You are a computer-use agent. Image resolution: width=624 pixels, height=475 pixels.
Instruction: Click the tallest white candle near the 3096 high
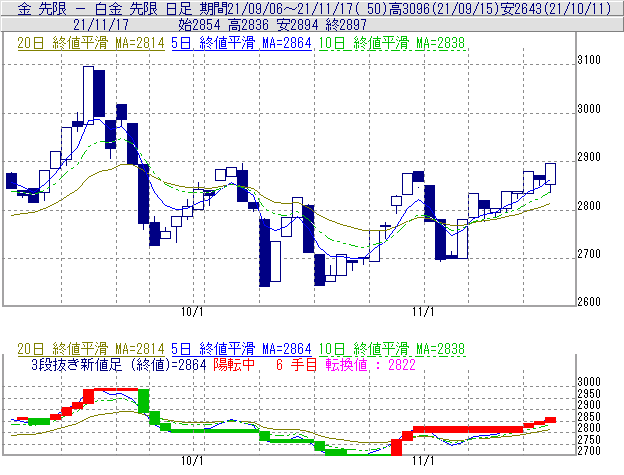88,95
